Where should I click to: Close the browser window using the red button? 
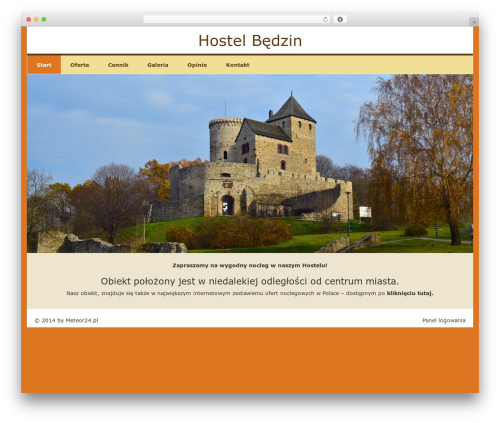(x=29, y=19)
